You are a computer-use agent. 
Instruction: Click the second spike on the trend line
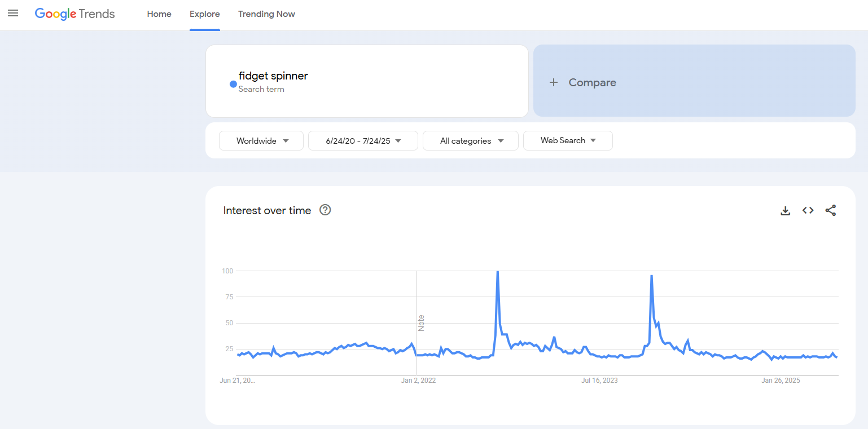651,276
